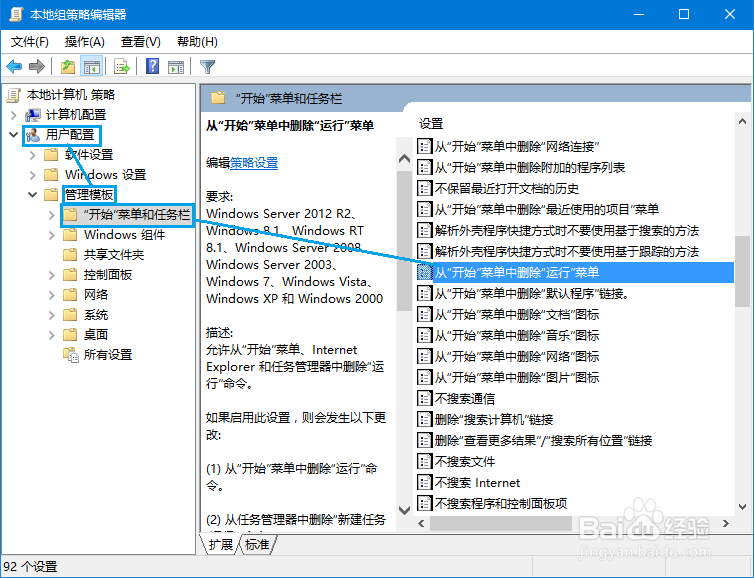The height and width of the screenshot is (578, 754).
Task: Expand the 桌面 folder chevron
Action: [52, 335]
